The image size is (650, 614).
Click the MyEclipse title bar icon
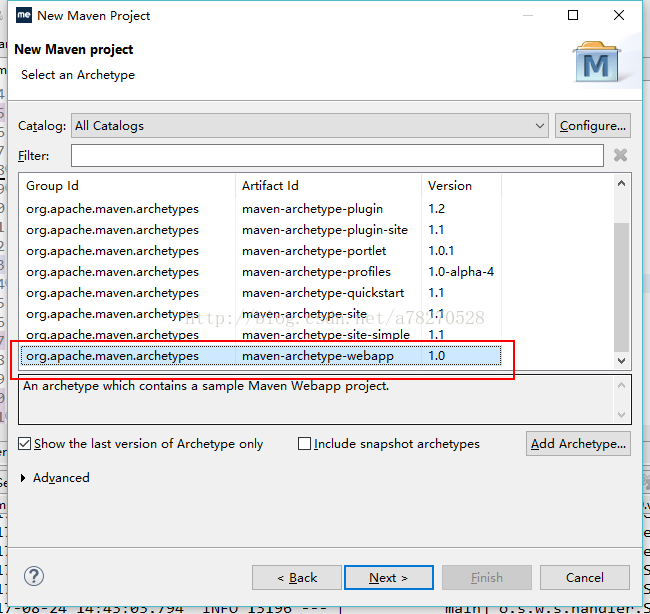pos(24,15)
